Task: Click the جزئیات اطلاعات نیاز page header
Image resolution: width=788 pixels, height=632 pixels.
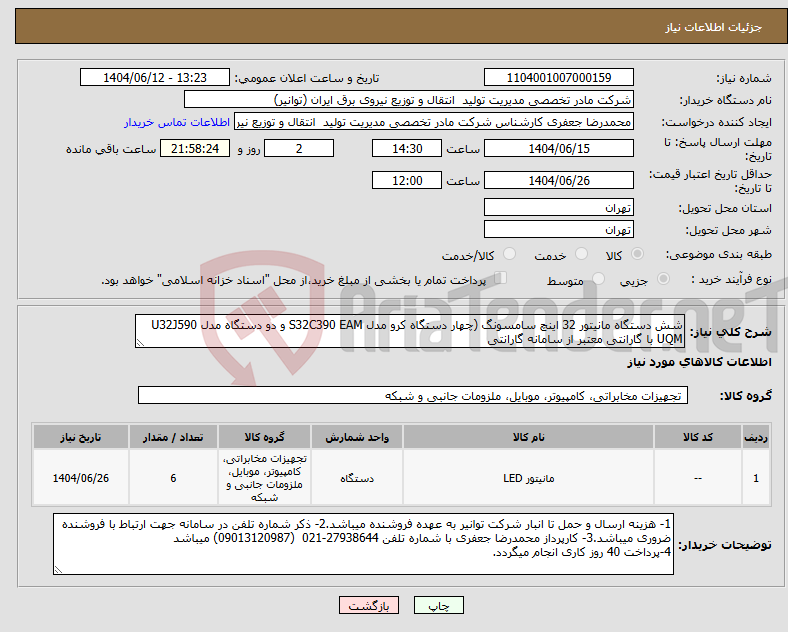Action: [x=714, y=27]
